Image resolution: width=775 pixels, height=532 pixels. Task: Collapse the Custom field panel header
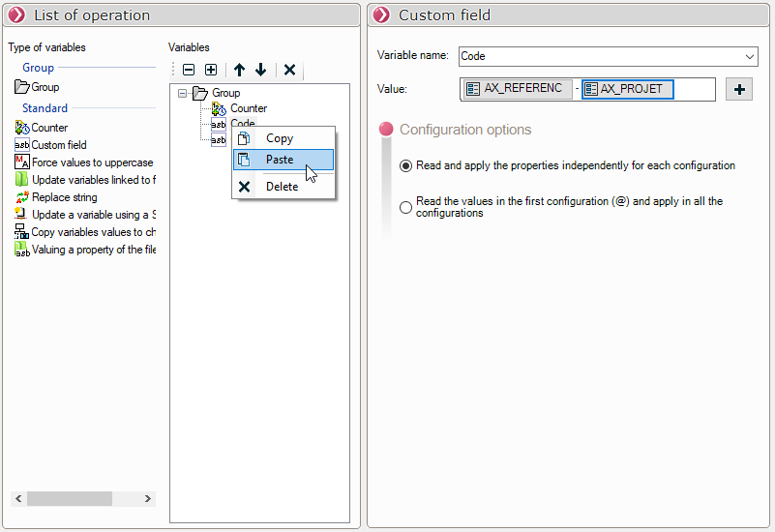pyautogui.click(x=381, y=15)
